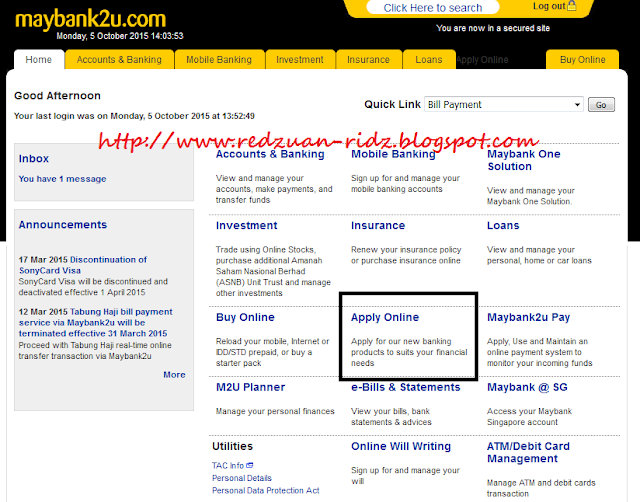Open the Maybank @ SG link
Viewport: 640px width, 502px height.
pyautogui.click(x=527, y=387)
